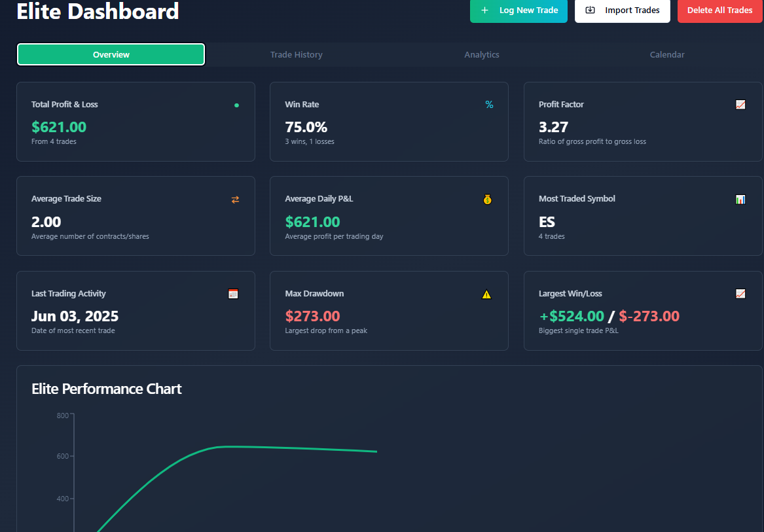
Task: Click the $621.00 Total Profit & Loss value
Action: [59, 127]
